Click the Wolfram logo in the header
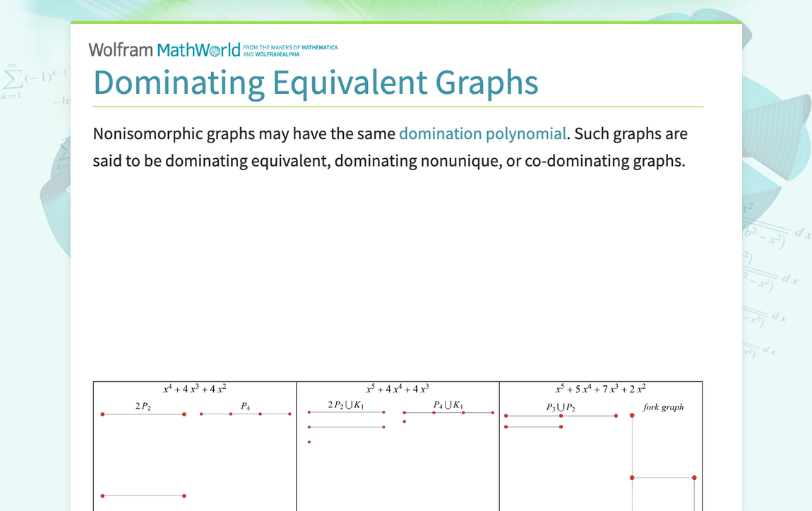 point(119,49)
